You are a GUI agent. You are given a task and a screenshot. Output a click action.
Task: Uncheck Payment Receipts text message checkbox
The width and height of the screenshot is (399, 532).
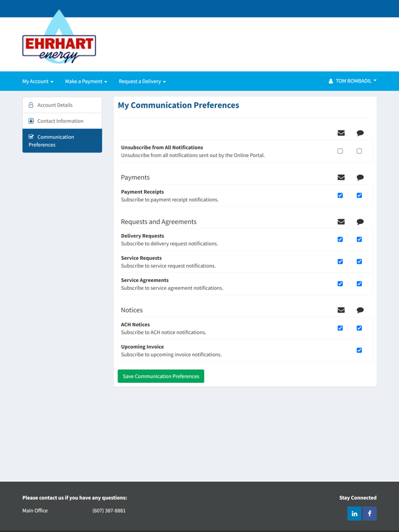pos(359,195)
